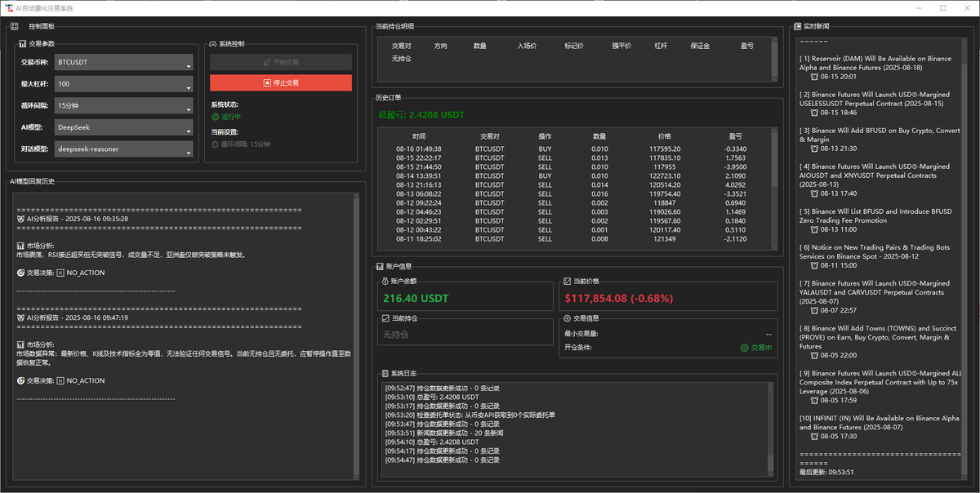Click the 216.40 USDT account balance
Image resolution: width=980 pixels, height=493 pixels.
coord(415,299)
